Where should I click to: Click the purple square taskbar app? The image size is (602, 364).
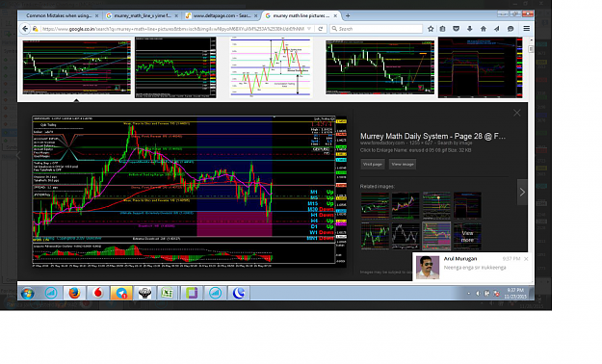click(x=192, y=293)
